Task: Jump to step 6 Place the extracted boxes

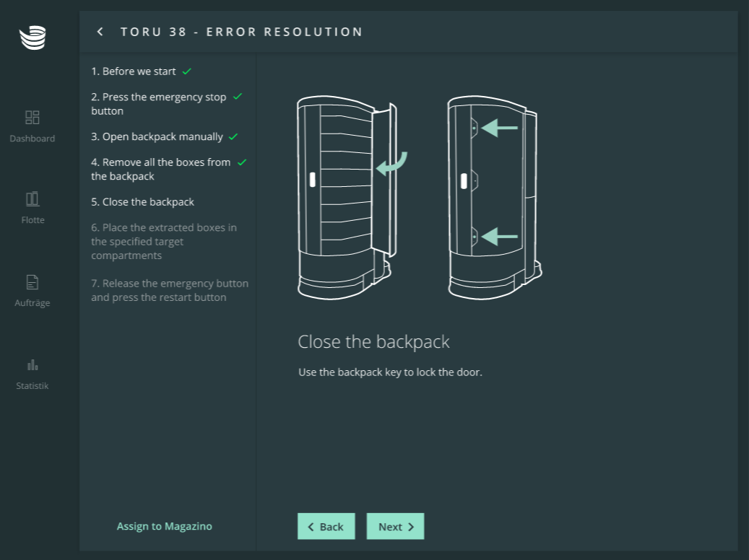Action: [164, 241]
